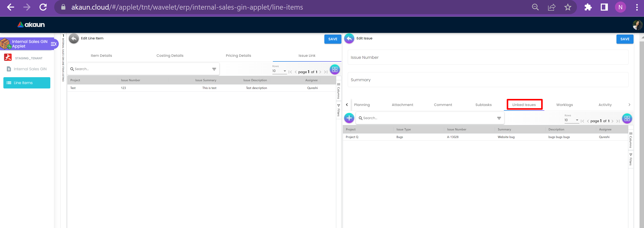This screenshot has width=644, height=228.
Task: Click the back arrow in Edit Line Item
Action: (74, 38)
